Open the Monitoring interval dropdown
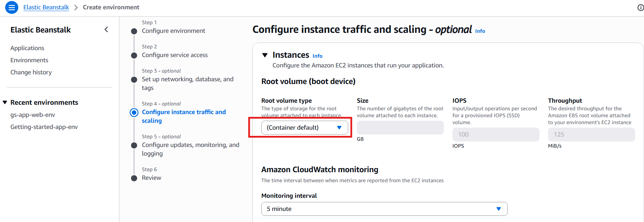 (x=384, y=209)
